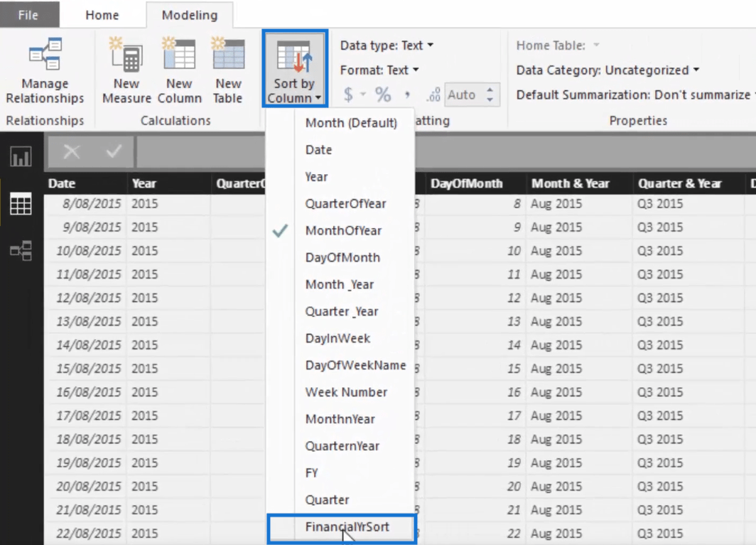Choose Month _Year sort option
756x545 pixels.
click(x=340, y=284)
